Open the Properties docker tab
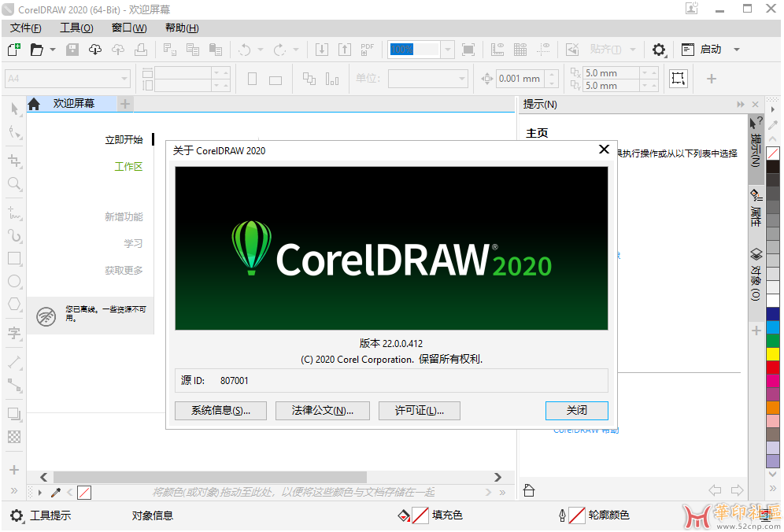 click(x=756, y=209)
